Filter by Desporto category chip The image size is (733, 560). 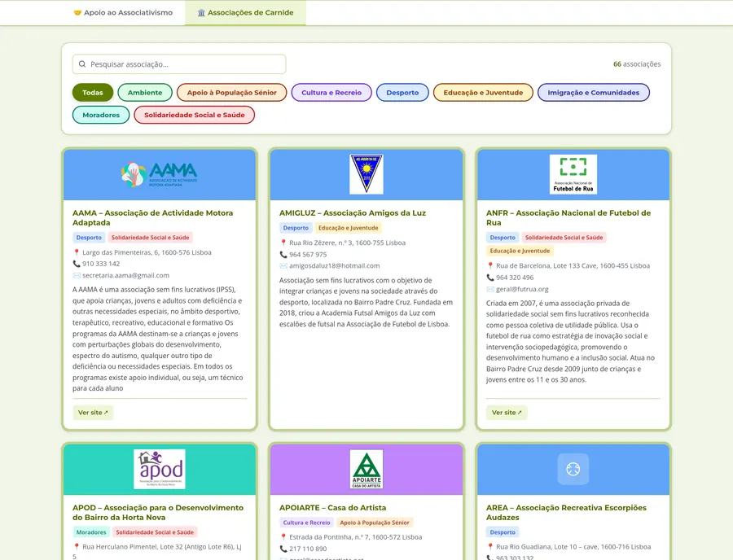point(402,93)
